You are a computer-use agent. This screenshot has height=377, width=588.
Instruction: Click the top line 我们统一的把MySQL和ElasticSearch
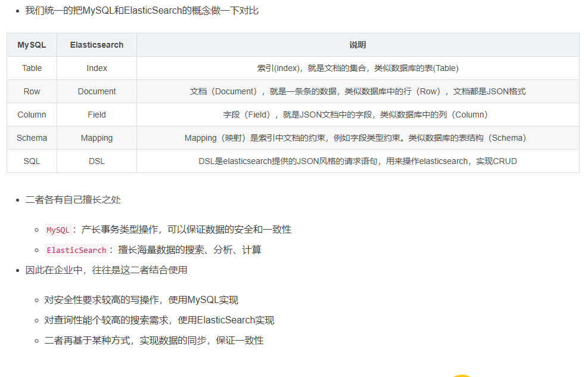click(x=142, y=11)
